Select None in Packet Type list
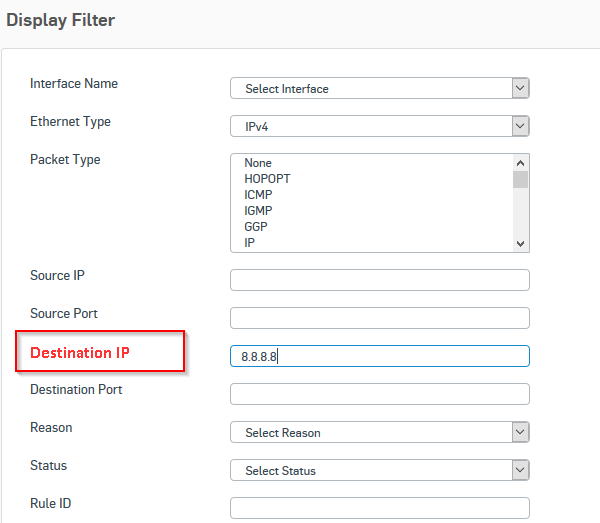Viewport: 600px width, 523px height. coord(258,163)
